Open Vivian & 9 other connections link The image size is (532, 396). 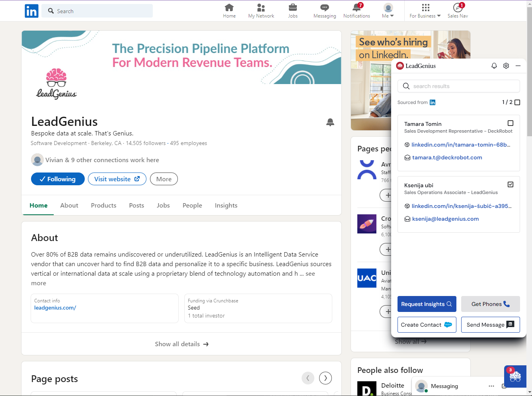point(102,160)
